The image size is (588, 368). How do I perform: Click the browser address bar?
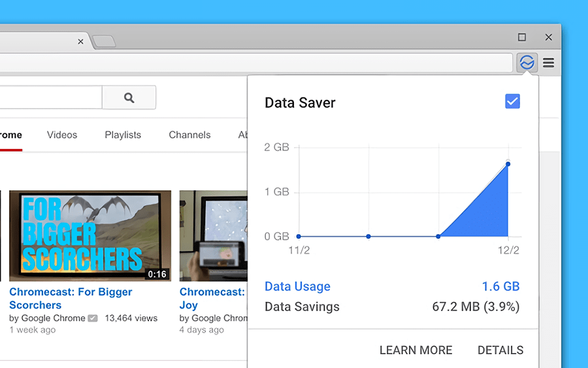[256, 62]
